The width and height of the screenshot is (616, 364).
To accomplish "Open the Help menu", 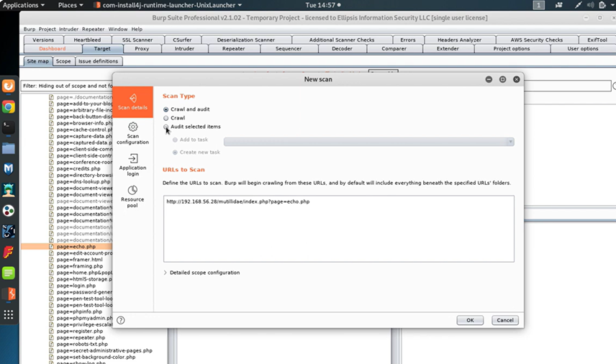I will (137, 29).
